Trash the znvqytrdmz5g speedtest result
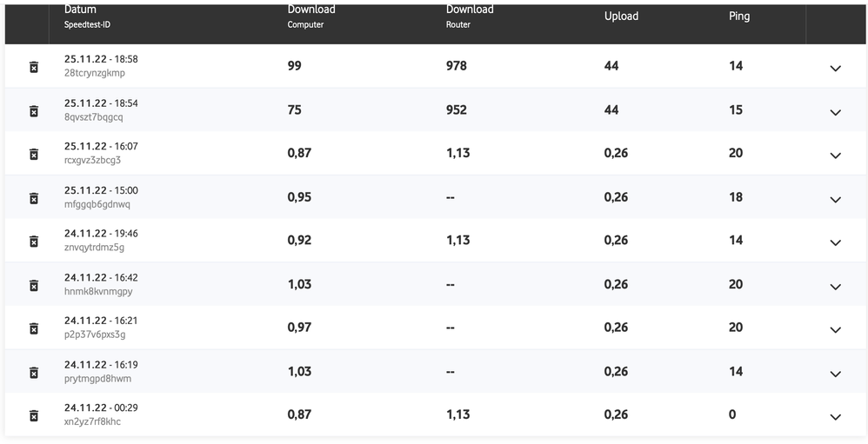Viewport: 868px width, 444px height. (x=34, y=242)
